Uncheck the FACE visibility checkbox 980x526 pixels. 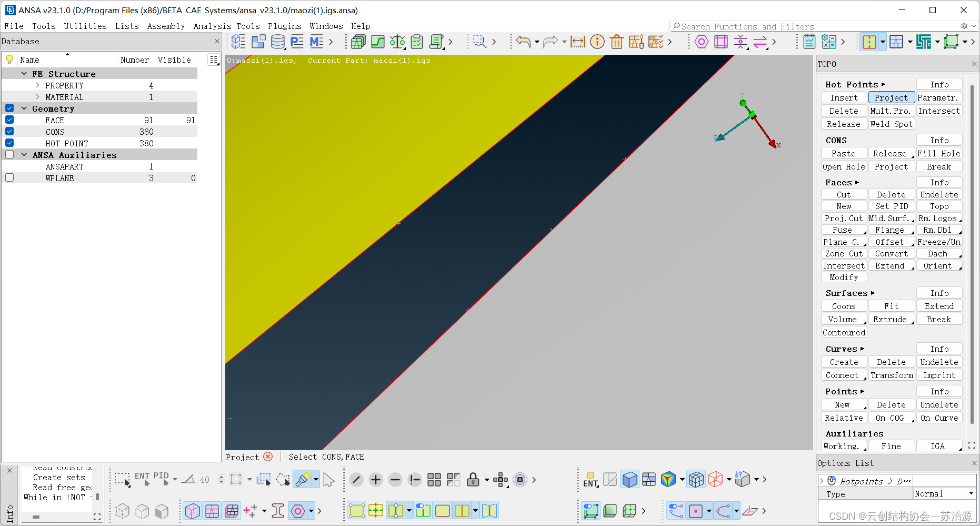9,120
